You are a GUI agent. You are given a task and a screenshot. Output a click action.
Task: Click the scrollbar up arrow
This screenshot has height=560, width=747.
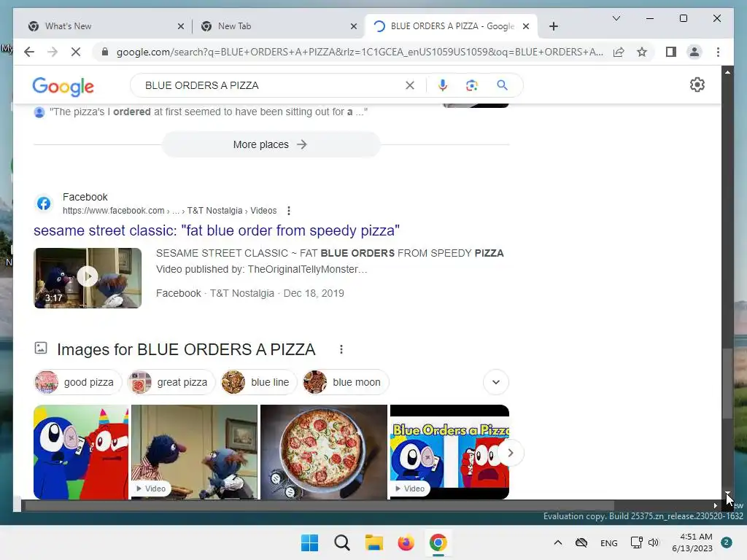tap(727, 72)
